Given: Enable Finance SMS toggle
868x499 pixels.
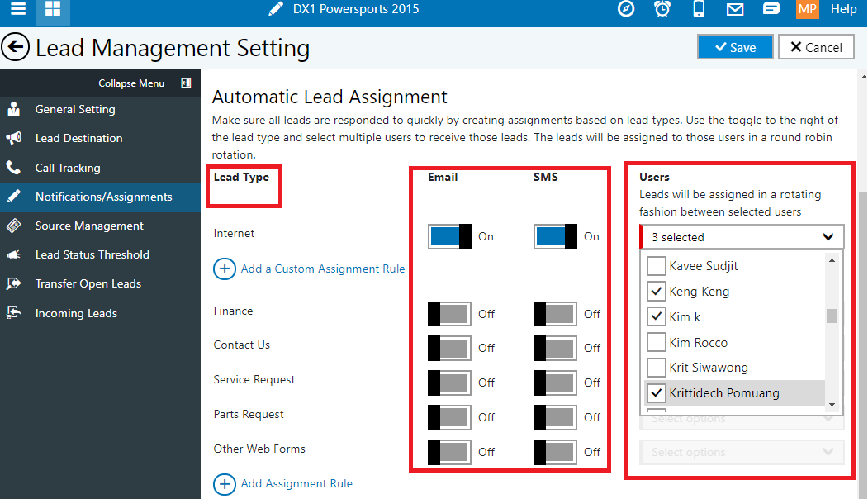Looking at the screenshot, I should click(555, 314).
